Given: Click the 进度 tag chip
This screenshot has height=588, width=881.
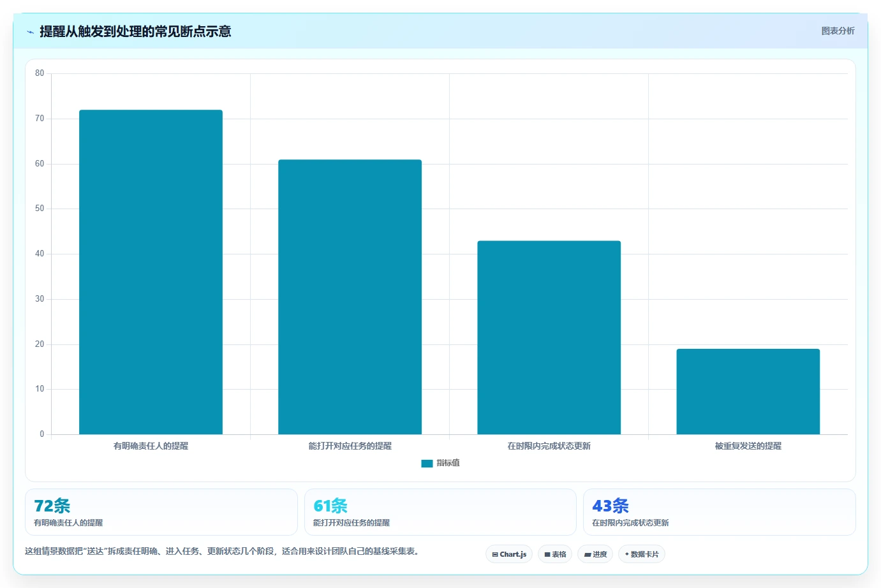Looking at the screenshot, I should pos(595,554).
